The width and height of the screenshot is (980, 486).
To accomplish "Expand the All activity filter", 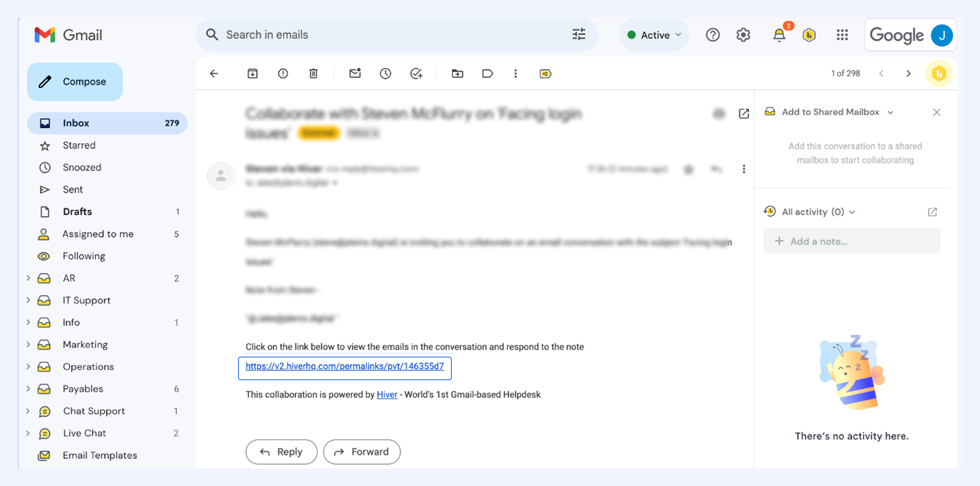I will pos(852,212).
